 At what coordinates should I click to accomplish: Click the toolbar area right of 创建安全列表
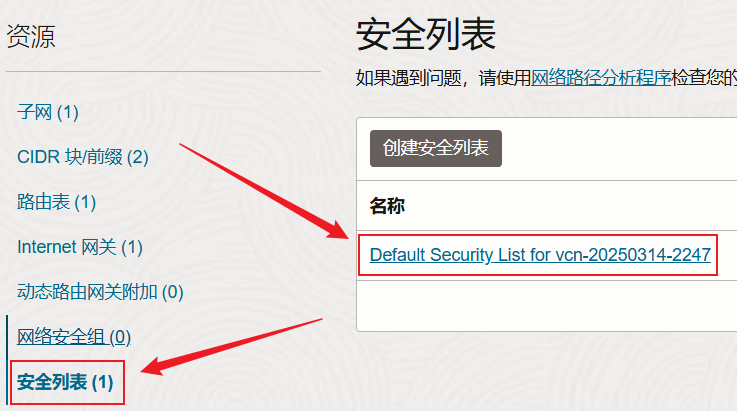pyautogui.click(x=619, y=149)
